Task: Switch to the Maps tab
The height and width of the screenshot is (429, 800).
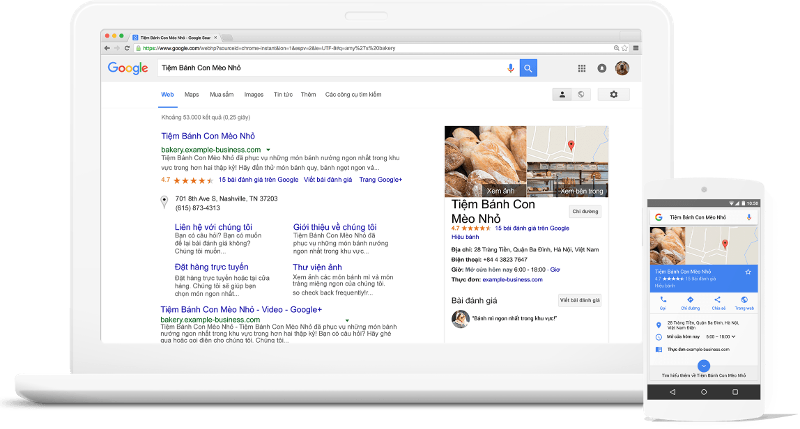Action: pyautogui.click(x=192, y=94)
